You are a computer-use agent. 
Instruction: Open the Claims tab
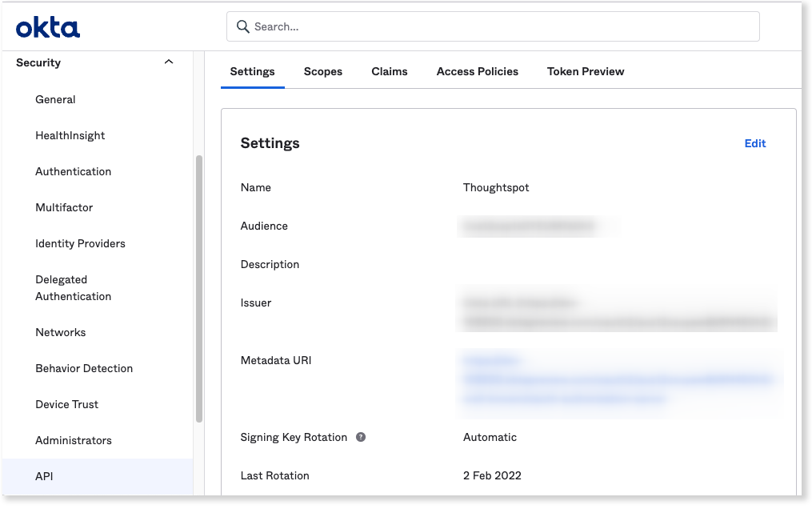point(390,71)
